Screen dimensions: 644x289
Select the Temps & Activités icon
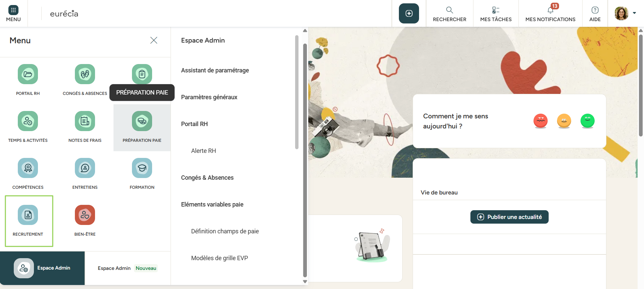click(28, 121)
